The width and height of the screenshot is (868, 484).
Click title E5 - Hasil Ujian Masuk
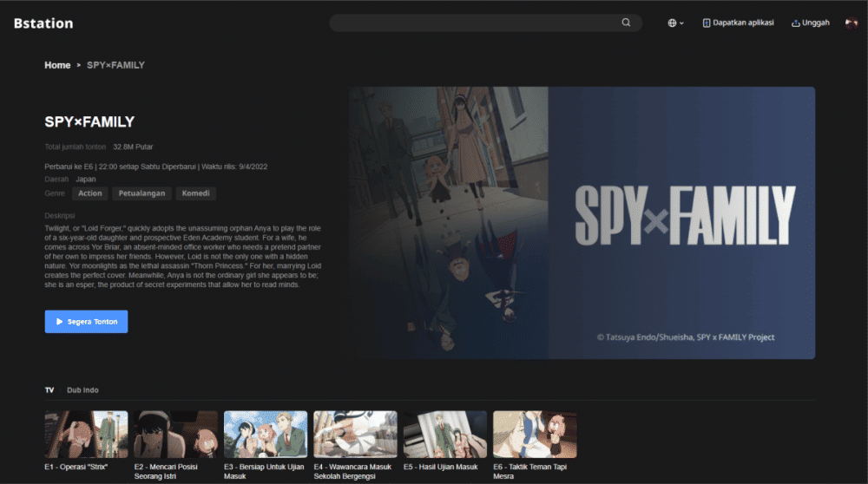coord(441,467)
